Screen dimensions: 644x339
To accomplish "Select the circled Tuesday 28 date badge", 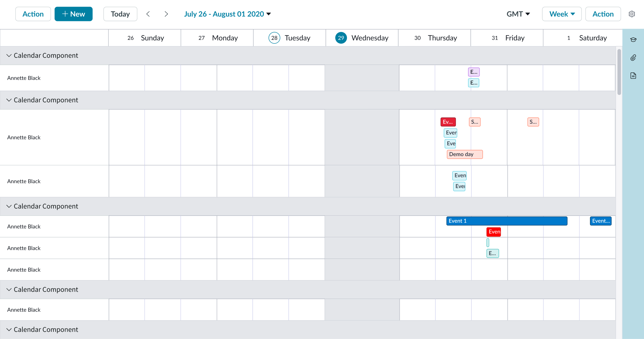I will pos(274,38).
